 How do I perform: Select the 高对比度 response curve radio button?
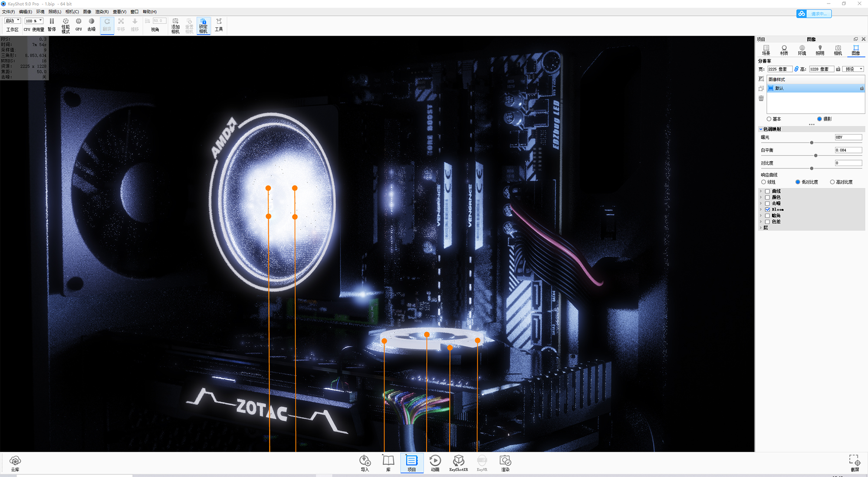[832, 182]
